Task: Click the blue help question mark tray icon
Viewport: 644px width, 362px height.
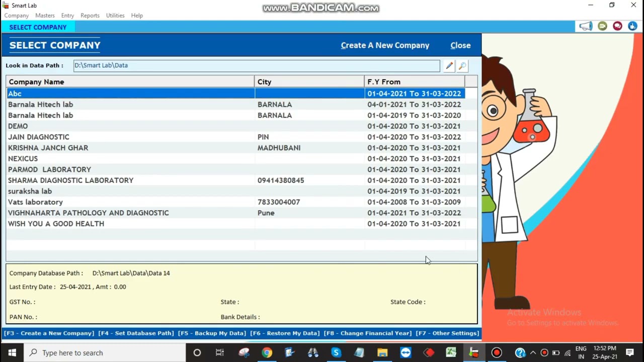Action: 520,352
